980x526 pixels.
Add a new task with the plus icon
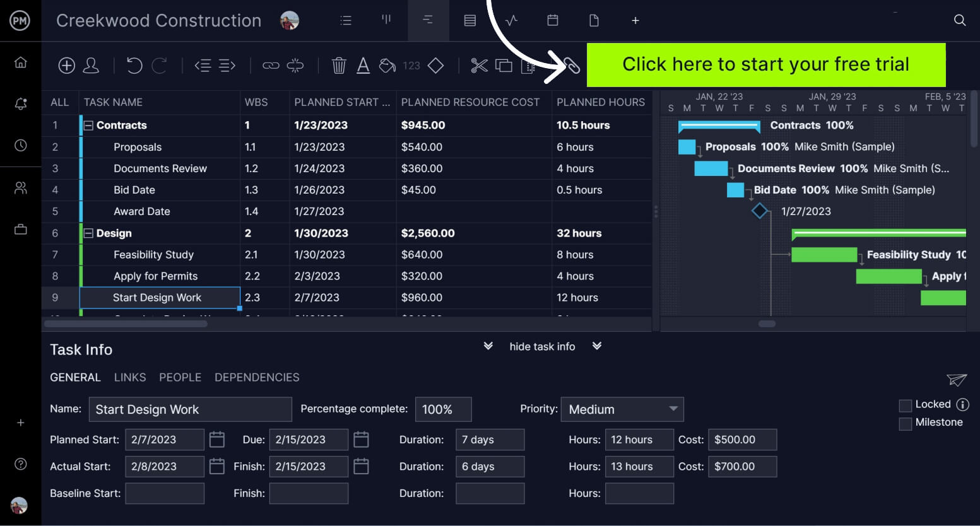[x=66, y=65]
